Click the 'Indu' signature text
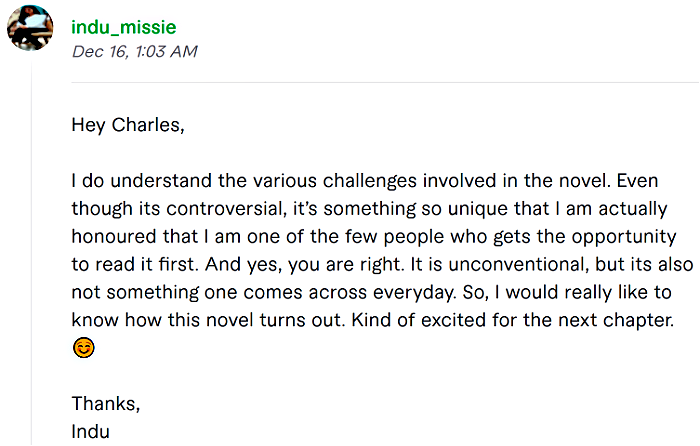 coord(91,432)
